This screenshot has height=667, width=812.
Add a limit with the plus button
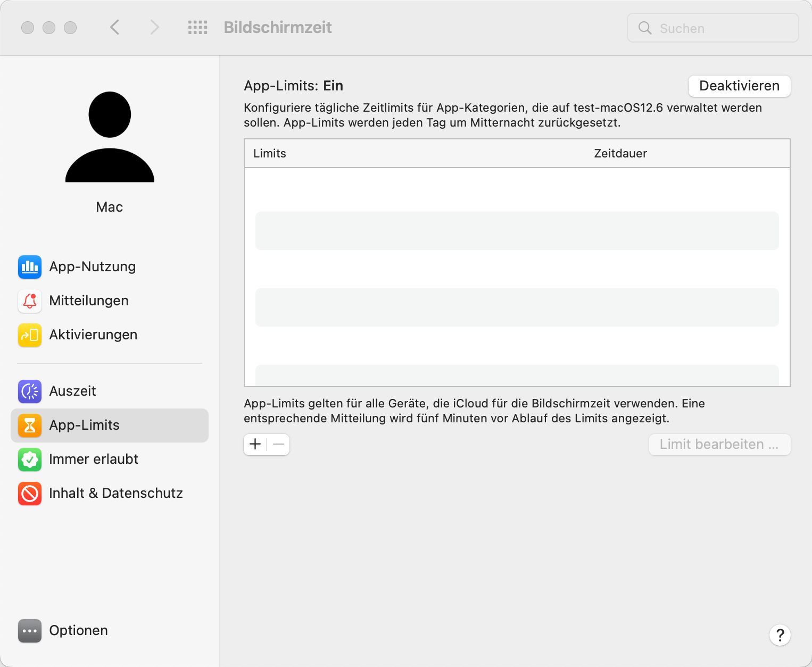point(255,444)
